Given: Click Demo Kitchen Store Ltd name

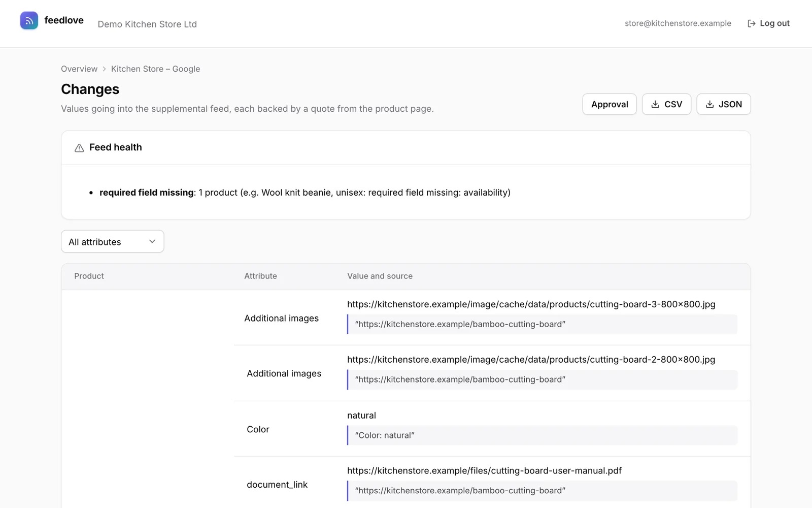Looking at the screenshot, I should click(147, 24).
